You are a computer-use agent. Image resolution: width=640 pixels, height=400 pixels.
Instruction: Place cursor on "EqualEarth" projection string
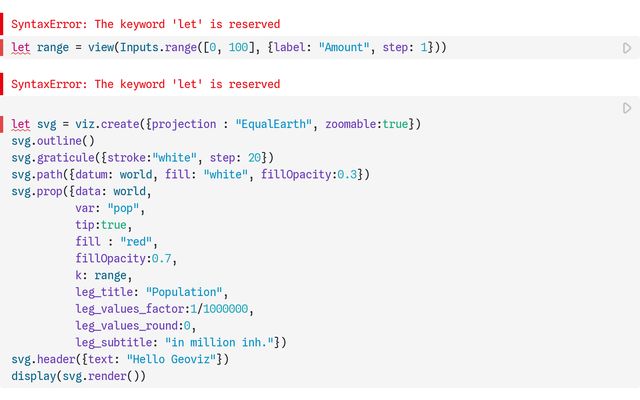click(273, 124)
